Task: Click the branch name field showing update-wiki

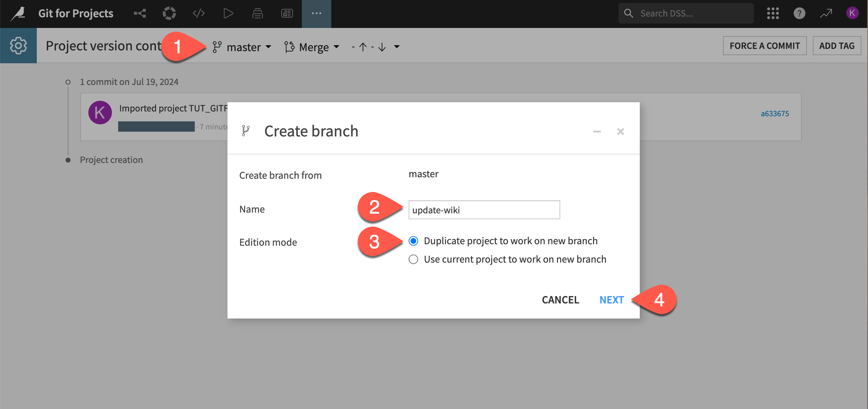Action: [x=484, y=210]
